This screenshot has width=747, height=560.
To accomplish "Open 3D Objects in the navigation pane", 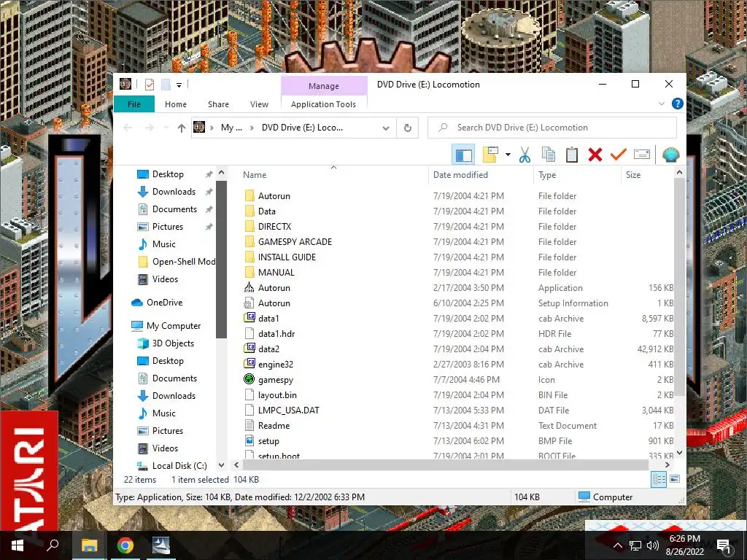I will pos(173,343).
